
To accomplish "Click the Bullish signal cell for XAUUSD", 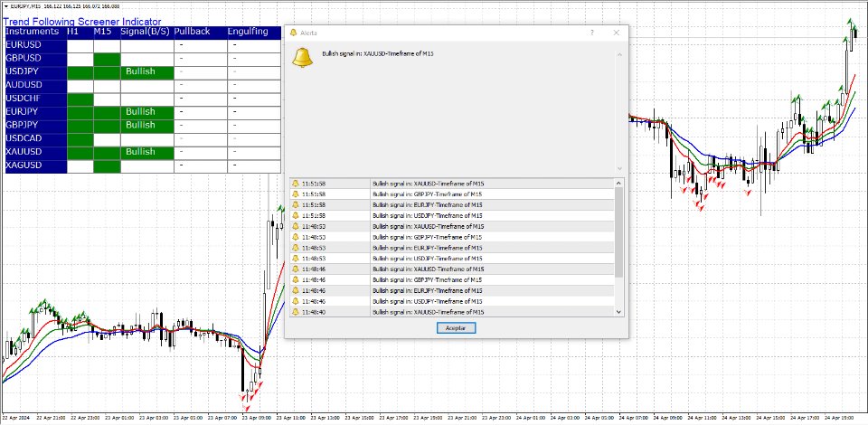I will 147,152.
